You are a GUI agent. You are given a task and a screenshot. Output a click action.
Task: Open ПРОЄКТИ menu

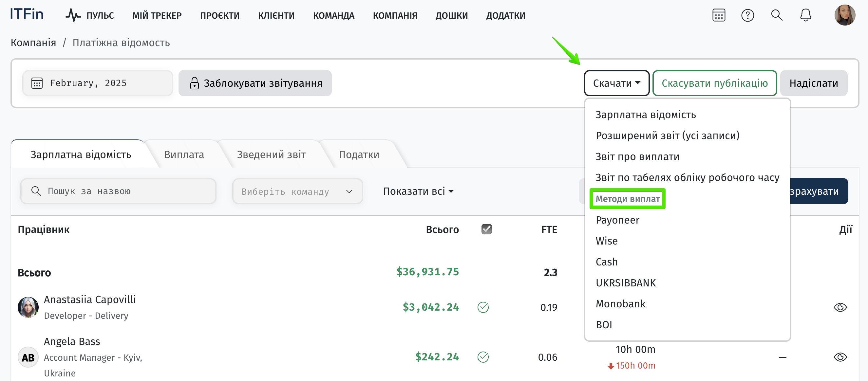click(x=220, y=15)
